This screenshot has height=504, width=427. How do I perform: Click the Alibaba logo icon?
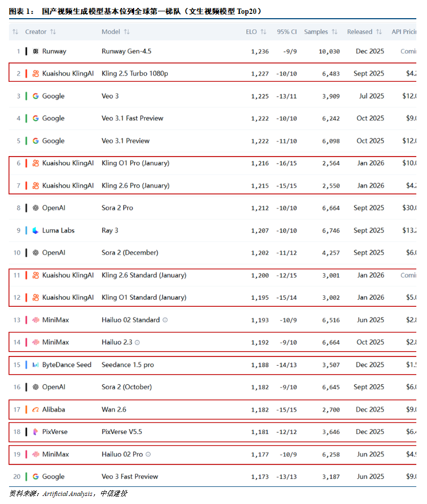(35, 409)
